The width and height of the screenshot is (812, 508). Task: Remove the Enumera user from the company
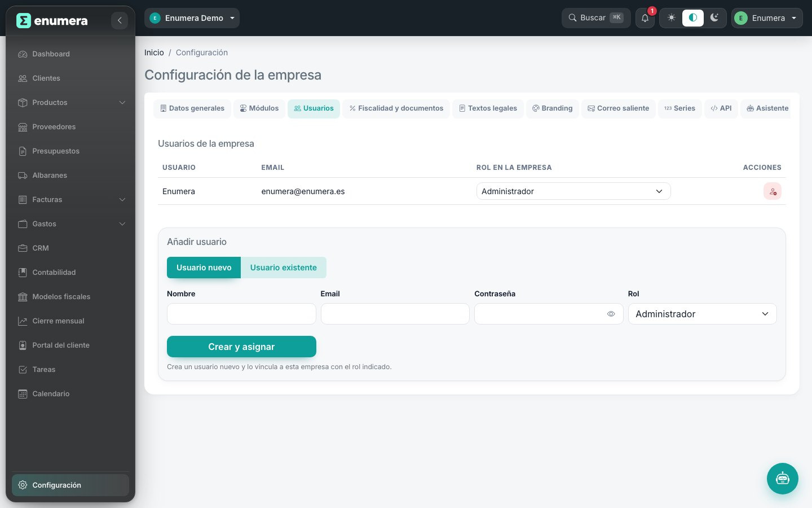[773, 191]
